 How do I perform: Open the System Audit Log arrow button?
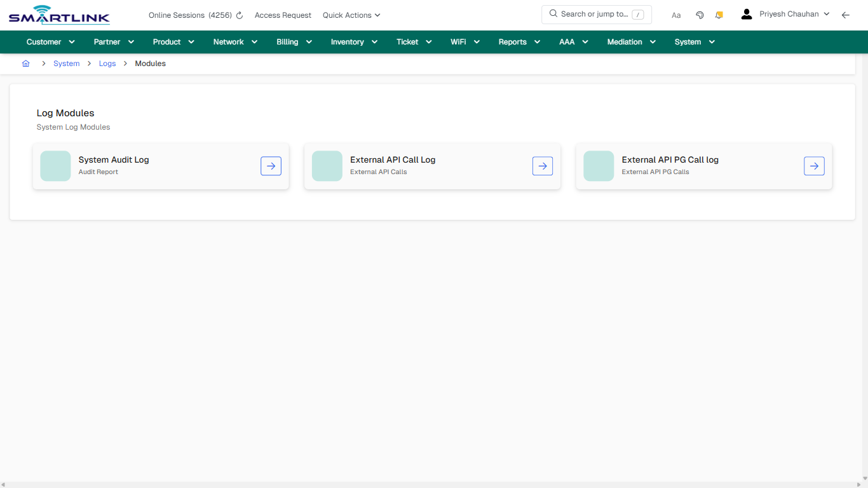271,166
